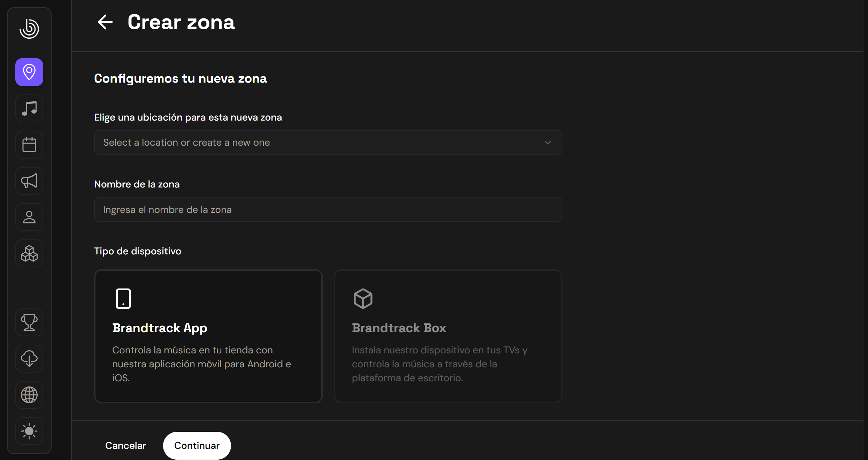Viewport: 868px width, 460px height.
Task: Select the Brandtrack Box device type
Action: 448,336
